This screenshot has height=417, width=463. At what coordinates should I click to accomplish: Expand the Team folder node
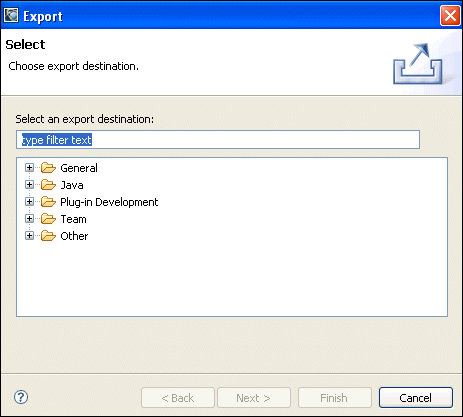point(29,219)
